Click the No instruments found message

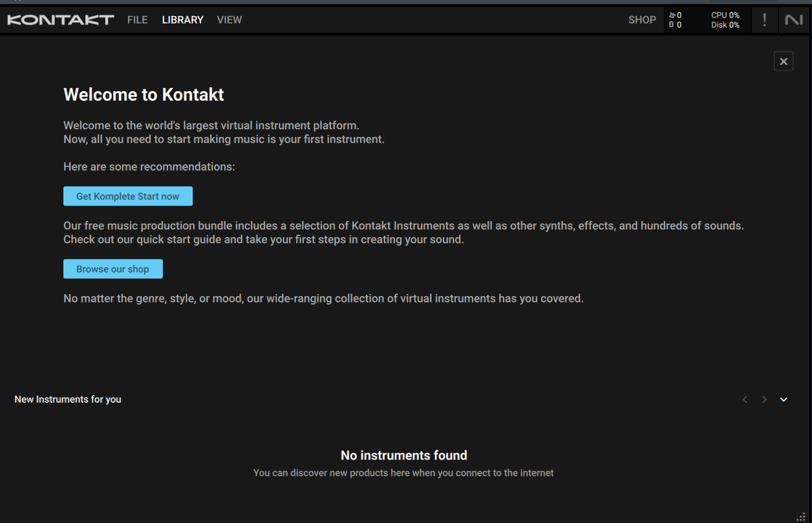pyautogui.click(x=404, y=455)
